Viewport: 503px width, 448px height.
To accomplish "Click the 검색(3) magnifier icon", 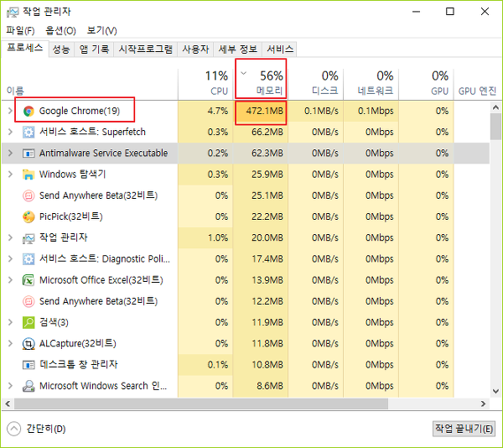I will pyautogui.click(x=29, y=323).
